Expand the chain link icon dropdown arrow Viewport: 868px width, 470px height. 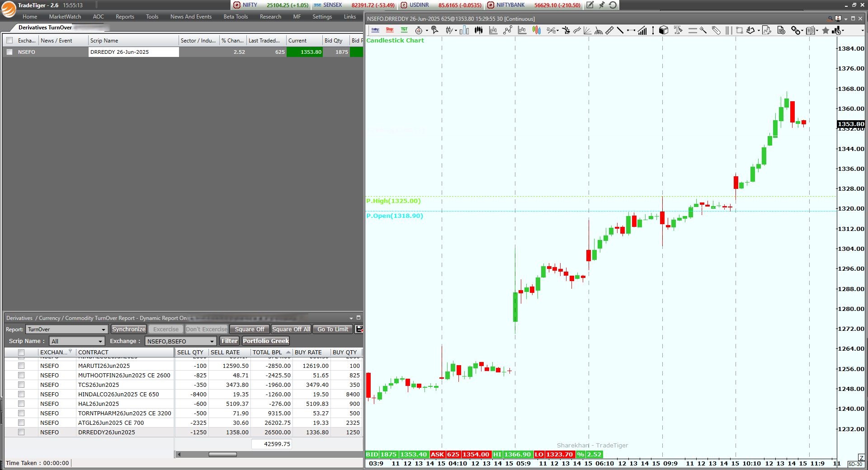(x=802, y=31)
